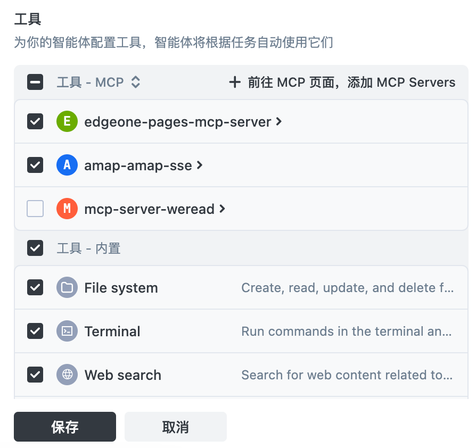Expand the mcp-server-weread chevron
Screen dimensions: 476x448
[222, 209]
